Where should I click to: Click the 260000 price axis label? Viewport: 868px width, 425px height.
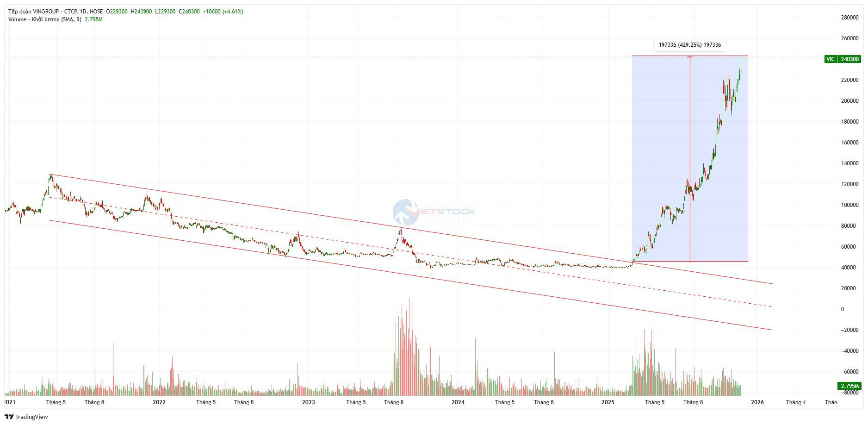849,38
